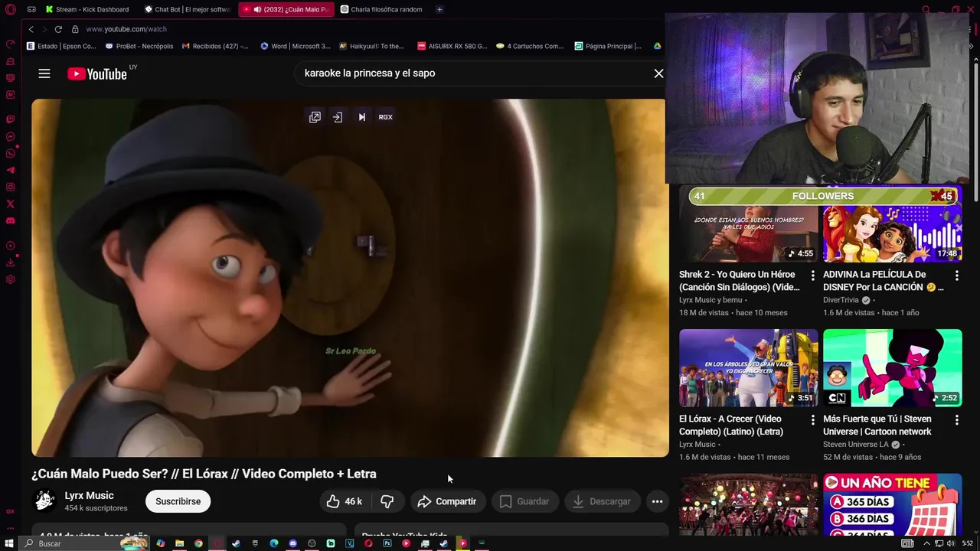Image resolution: width=980 pixels, height=551 pixels.
Task: Open more actions three-dots under video
Action: [657, 501]
